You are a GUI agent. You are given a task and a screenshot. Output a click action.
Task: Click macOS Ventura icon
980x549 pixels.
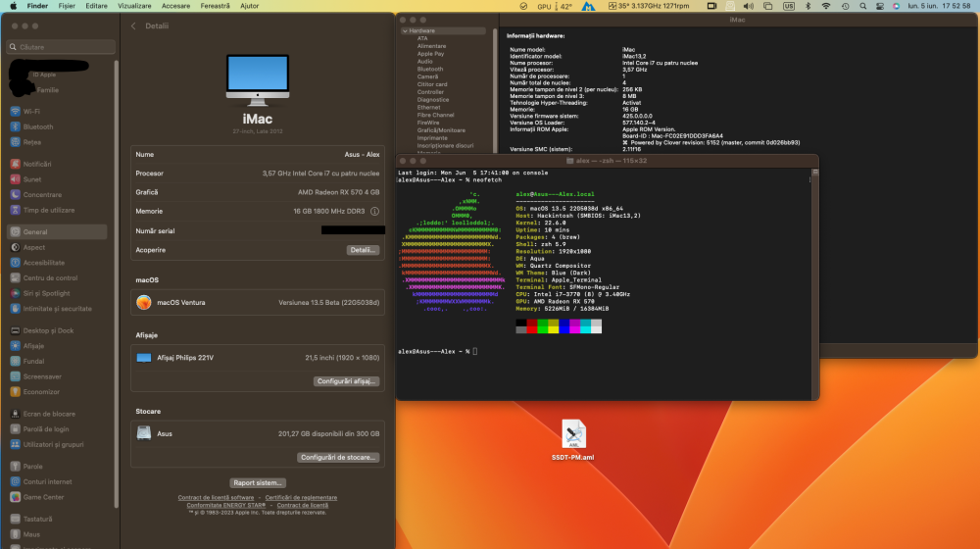click(x=144, y=303)
